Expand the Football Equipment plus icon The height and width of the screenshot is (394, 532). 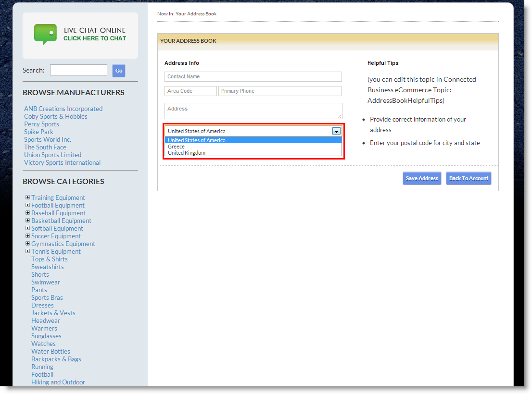tap(27, 205)
